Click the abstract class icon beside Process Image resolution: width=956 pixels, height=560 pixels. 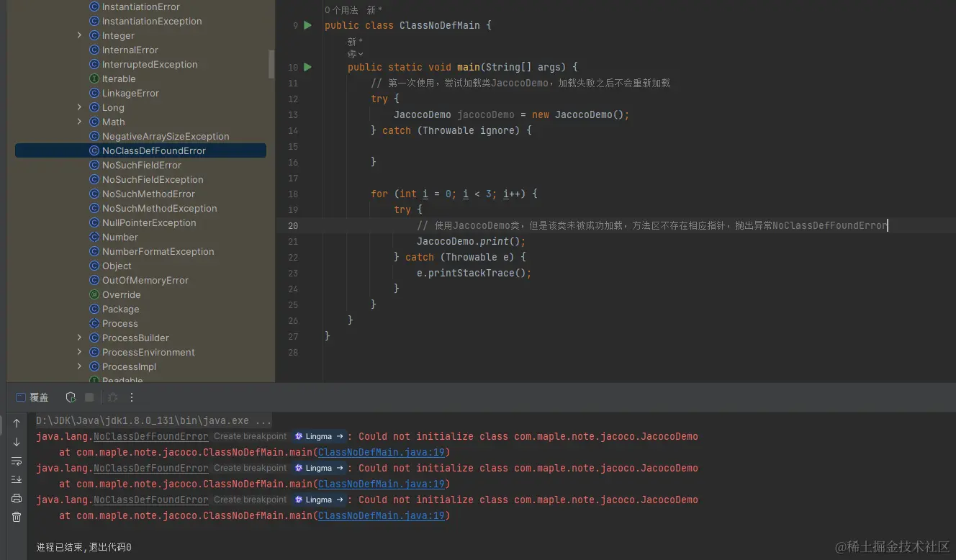[94, 323]
